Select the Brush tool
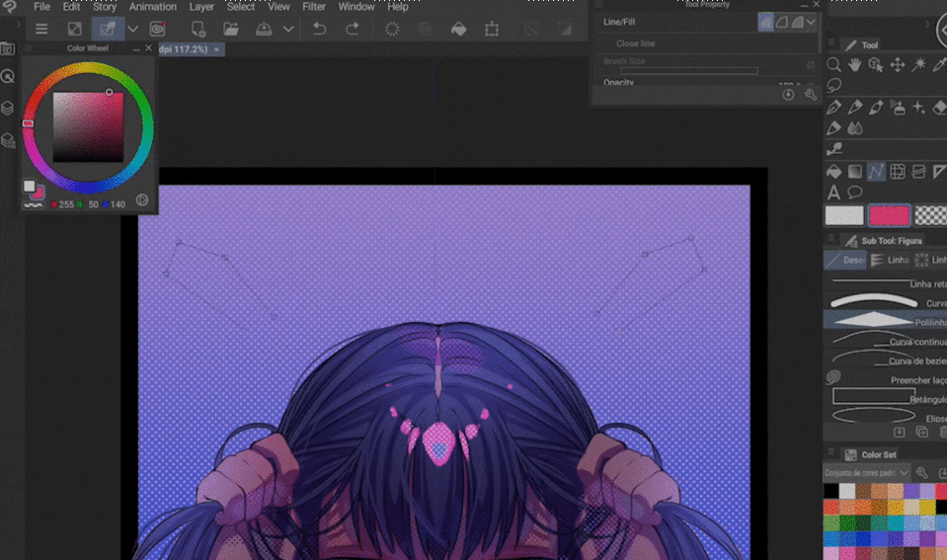The width and height of the screenshot is (948, 560). (x=876, y=108)
